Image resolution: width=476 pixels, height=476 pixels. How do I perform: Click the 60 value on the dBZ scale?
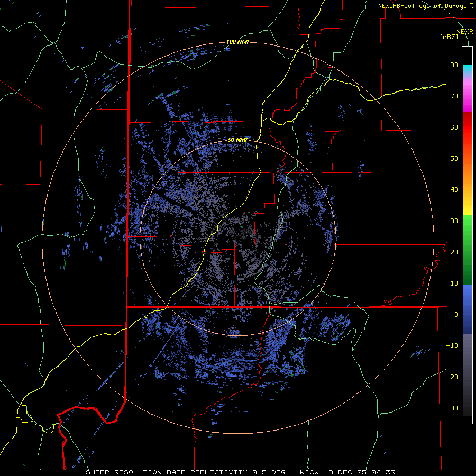(x=454, y=127)
